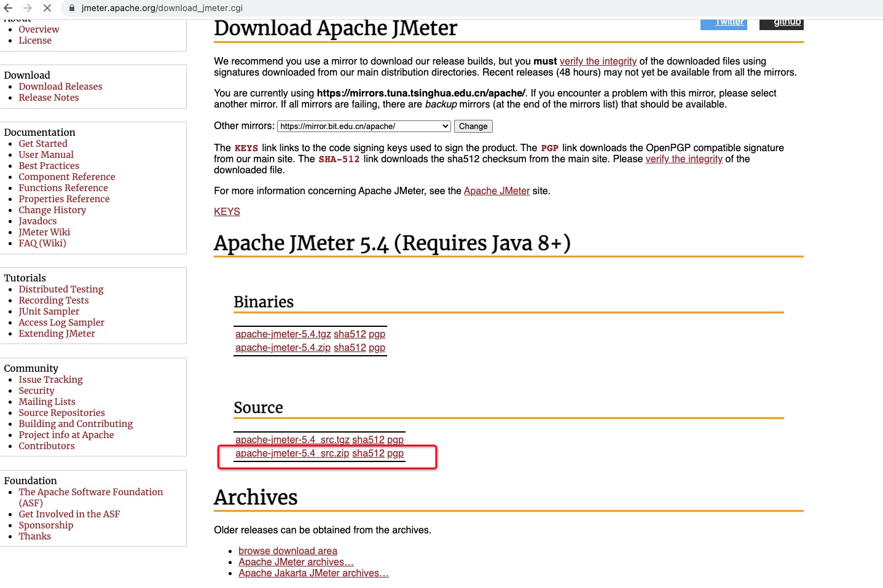This screenshot has width=883, height=588.
Task: Open Properties Reference link
Action: click(64, 198)
